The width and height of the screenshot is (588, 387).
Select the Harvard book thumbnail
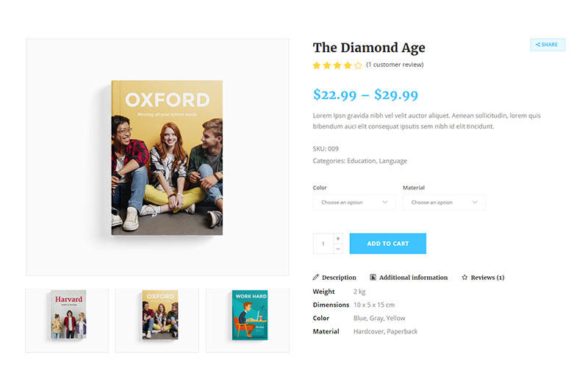pos(67,320)
